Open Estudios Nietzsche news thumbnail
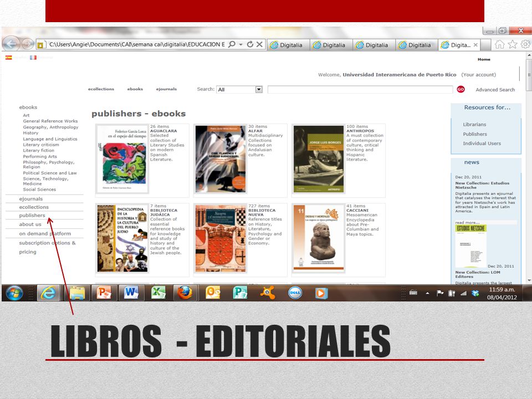The width and height of the screenshot is (532, 399). (470, 245)
